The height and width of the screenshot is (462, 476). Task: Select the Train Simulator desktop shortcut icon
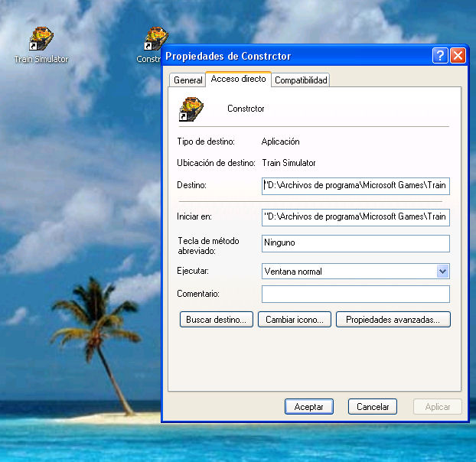(x=41, y=40)
